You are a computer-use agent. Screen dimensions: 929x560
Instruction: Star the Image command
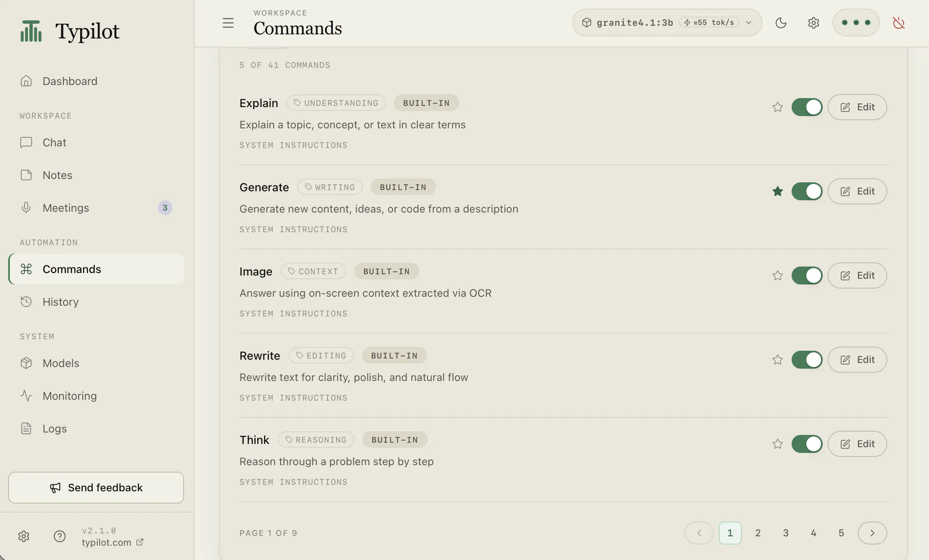[x=778, y=276]
